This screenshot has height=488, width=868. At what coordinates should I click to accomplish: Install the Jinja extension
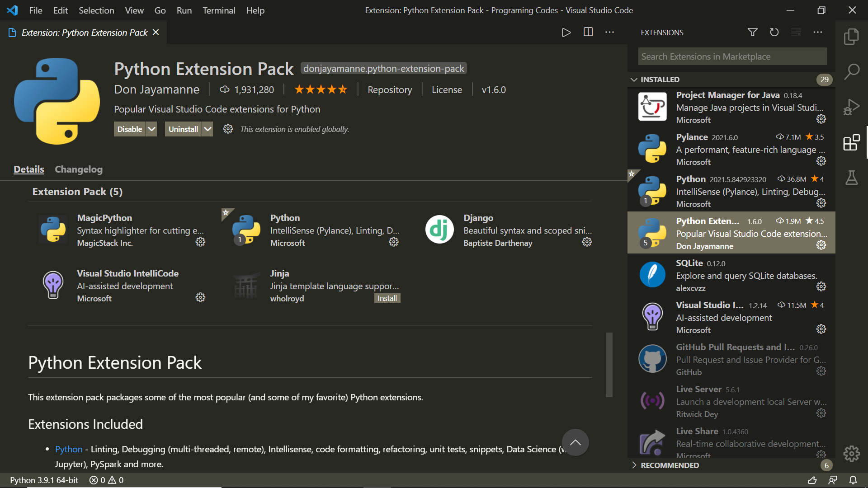click(x=387, y=298)
